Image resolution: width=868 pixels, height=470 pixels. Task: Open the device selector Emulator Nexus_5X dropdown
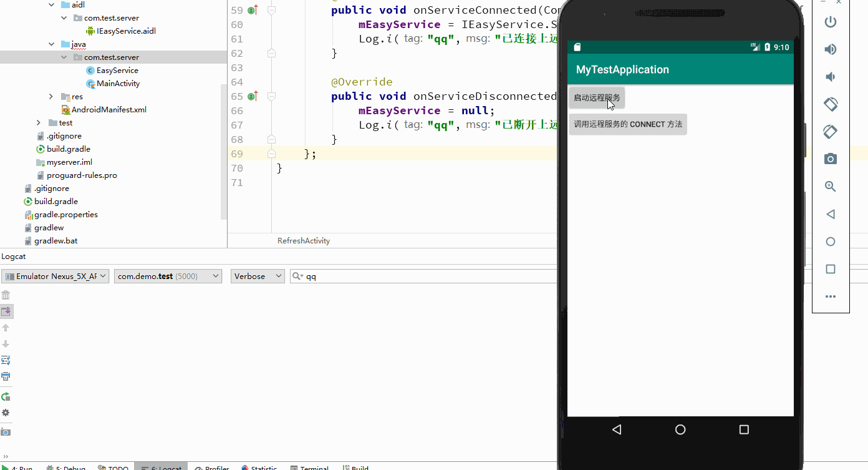point(55,276)
